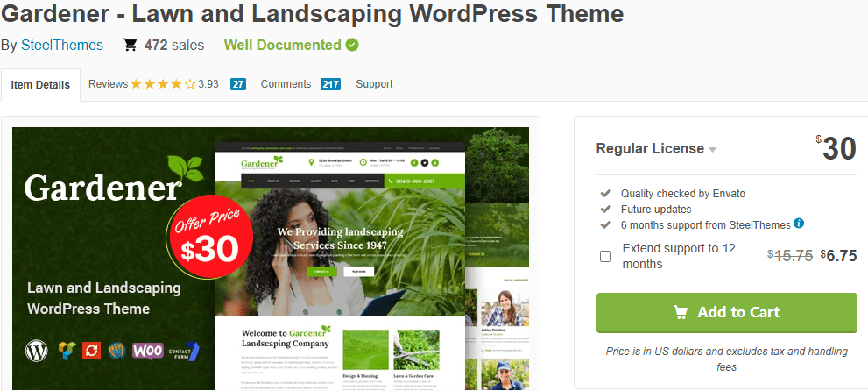Click the Contact Form 7 icon in preview
Viewport: 868px width, 391px height.
click(184, 352)
